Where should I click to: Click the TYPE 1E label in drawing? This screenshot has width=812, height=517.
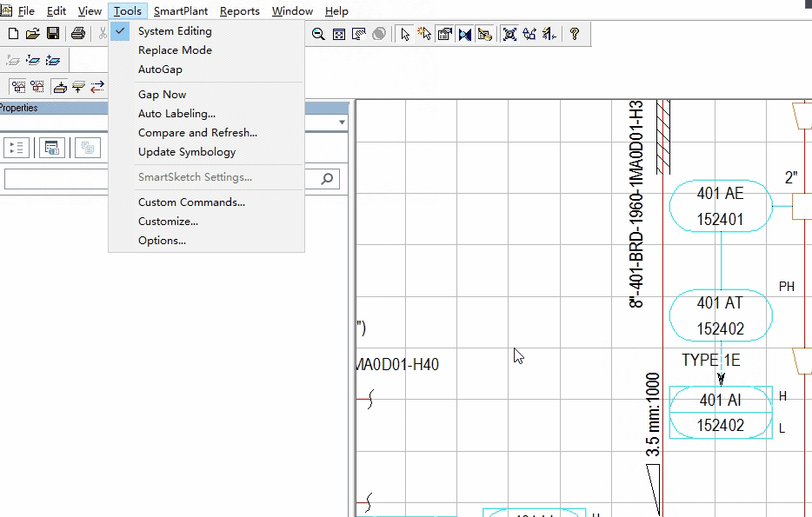(710, 360)
